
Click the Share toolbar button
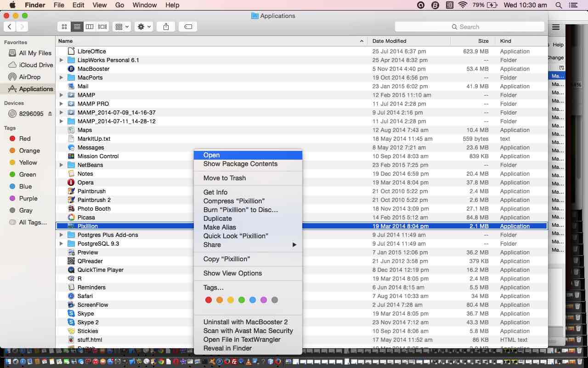pyautogui.click(x=166, y=27)
